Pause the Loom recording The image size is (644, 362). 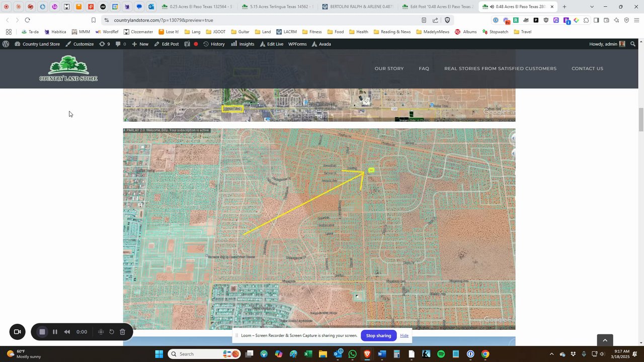pos(55,332)
